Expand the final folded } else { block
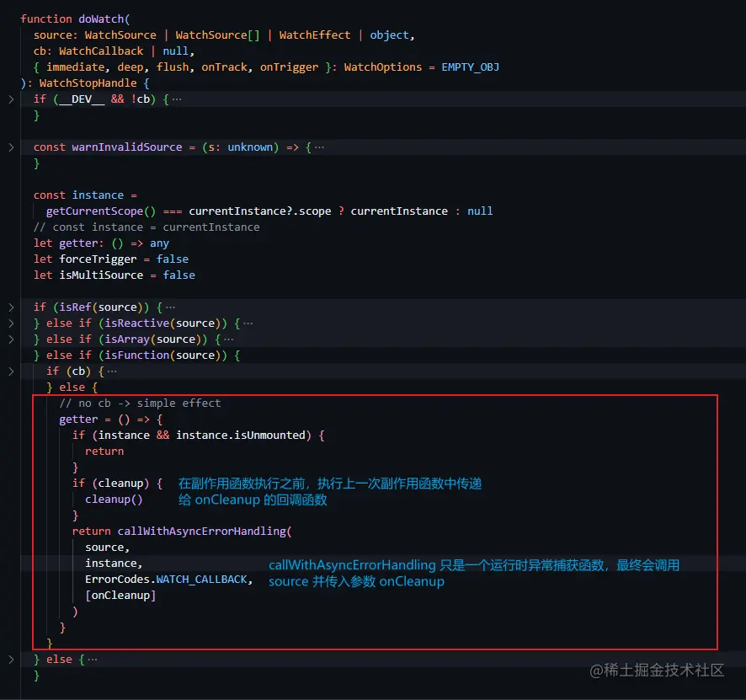746x700 pixels. 11,659
